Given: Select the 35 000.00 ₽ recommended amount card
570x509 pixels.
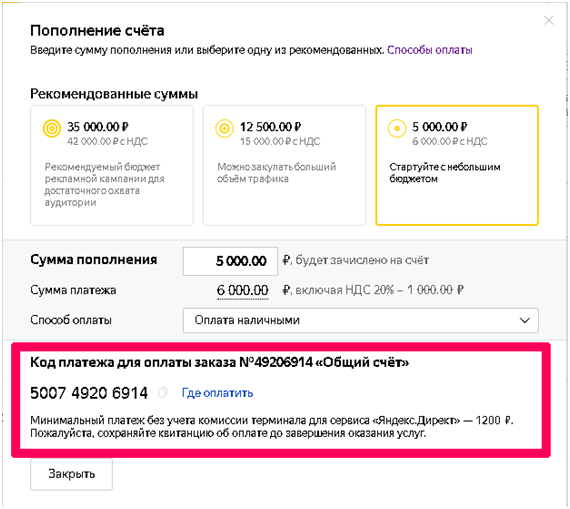Looking at the screenshot, I should pos(112,165).
